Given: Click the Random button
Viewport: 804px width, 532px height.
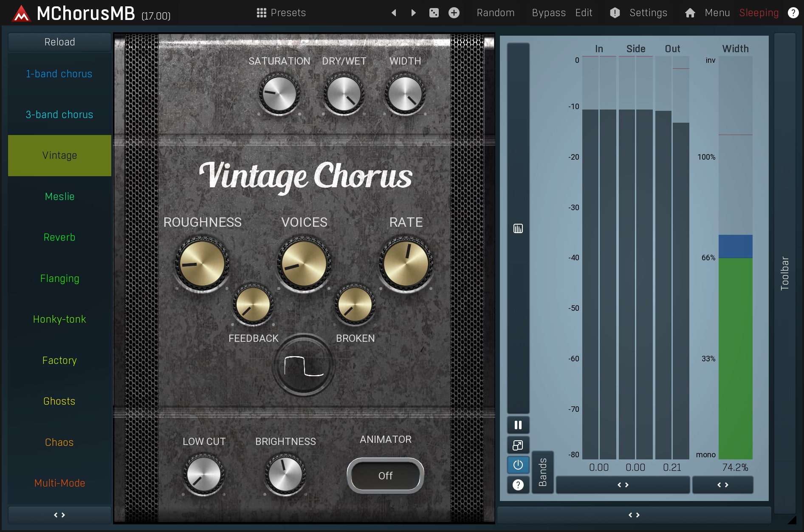Looking at the screenshot, I should pyautogui.click(x=495, y=13).
